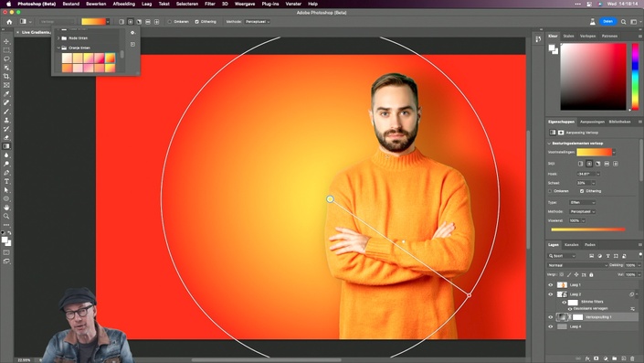Select the Zoom tool in the toolbar
This screenshot has width=644, height=363.
coord(6,216)
